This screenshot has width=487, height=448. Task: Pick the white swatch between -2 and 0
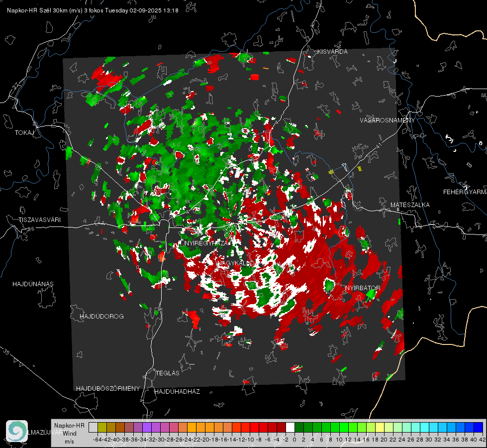[290, 428]
